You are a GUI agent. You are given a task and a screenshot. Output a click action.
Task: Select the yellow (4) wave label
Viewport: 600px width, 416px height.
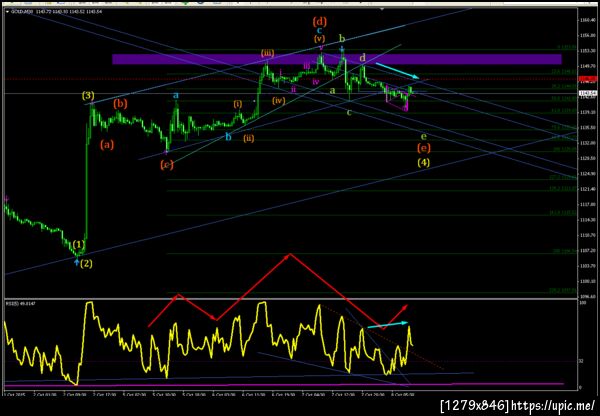(x=423, y=163)
